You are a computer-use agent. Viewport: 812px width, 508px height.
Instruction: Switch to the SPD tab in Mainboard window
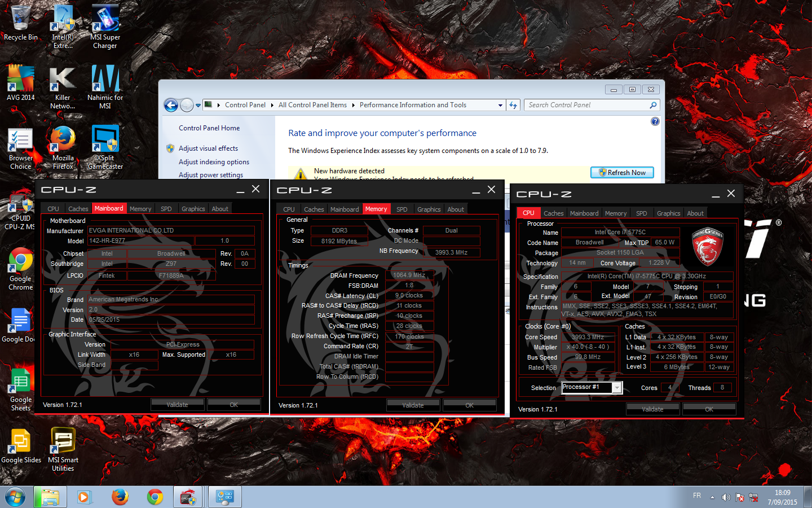[x=166, y=209]
